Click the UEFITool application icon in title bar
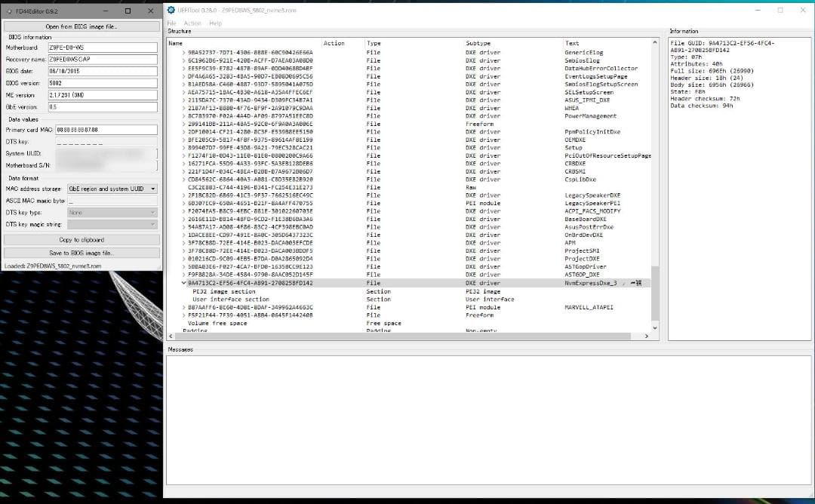 point(171,10)
